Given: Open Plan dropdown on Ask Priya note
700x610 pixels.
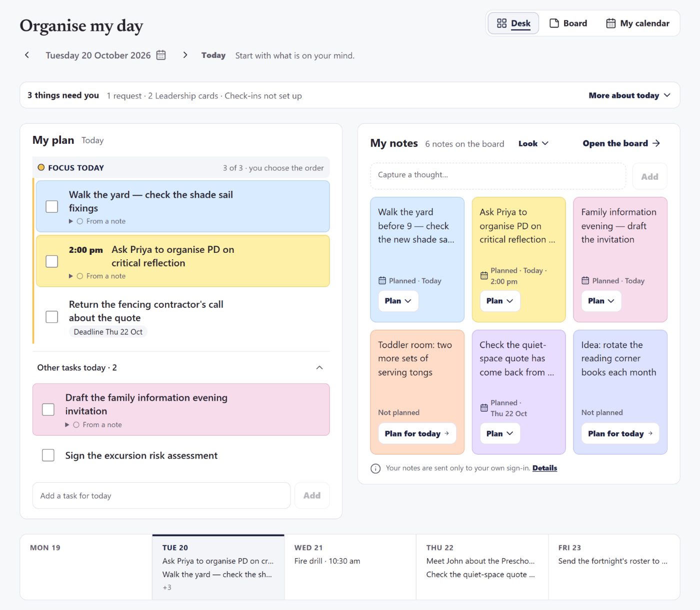Looking at the screenshot, I should (499, 301).
